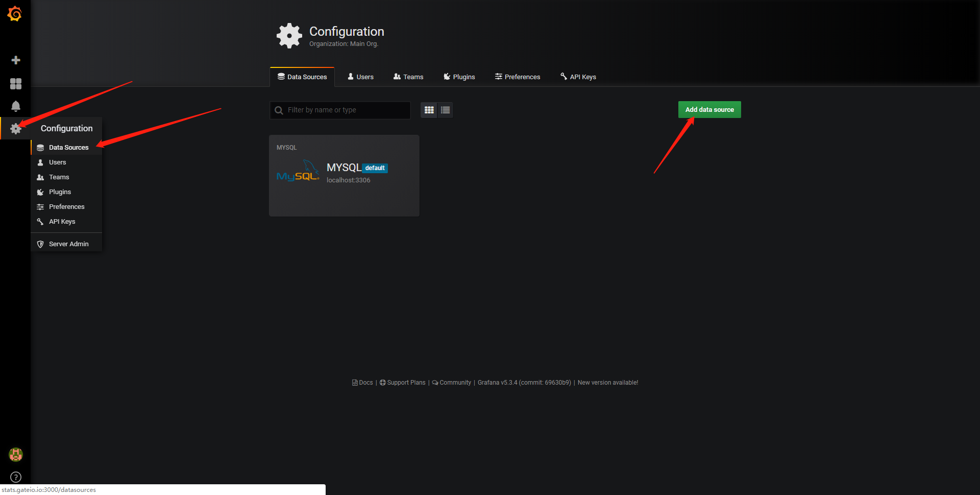Image resolution: width=980 pixels, height=495 pixels.
Task: Choose Teams in the sidebar flyout
Action: (x=67, y=177)
